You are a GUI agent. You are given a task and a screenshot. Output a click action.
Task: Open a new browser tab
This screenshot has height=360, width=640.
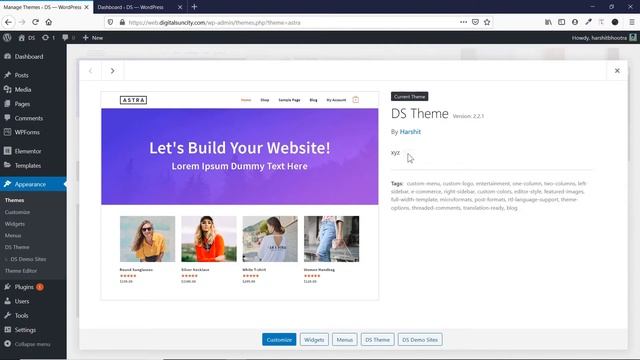[x=194, y=7]
